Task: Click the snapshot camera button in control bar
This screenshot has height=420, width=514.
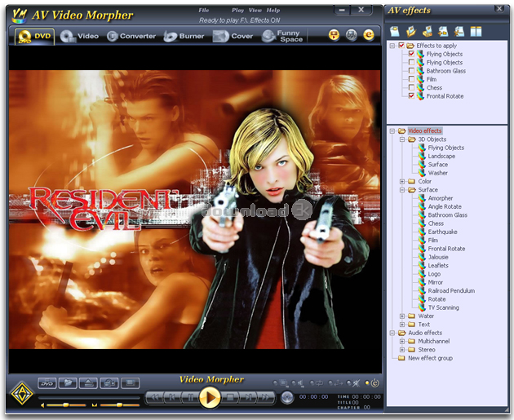Action: [x=109, y=383]
